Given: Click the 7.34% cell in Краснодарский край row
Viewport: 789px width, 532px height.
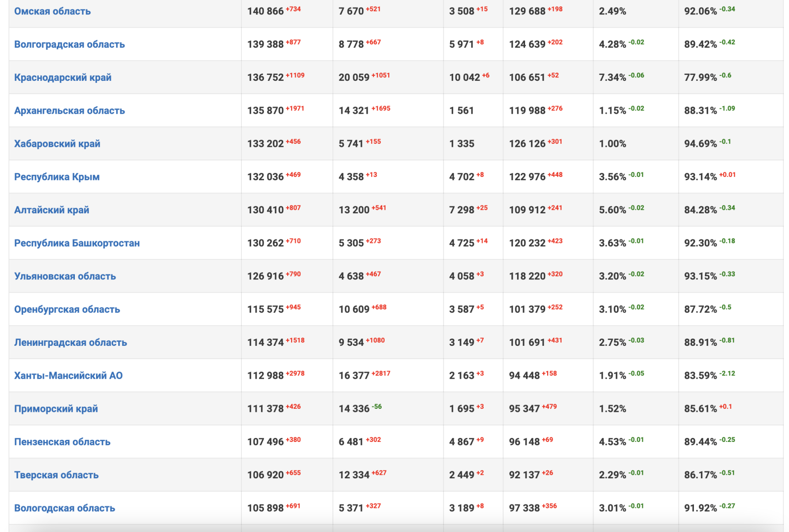Looking at the screenshot, I should pyautogui.click(x=612, y=78).
